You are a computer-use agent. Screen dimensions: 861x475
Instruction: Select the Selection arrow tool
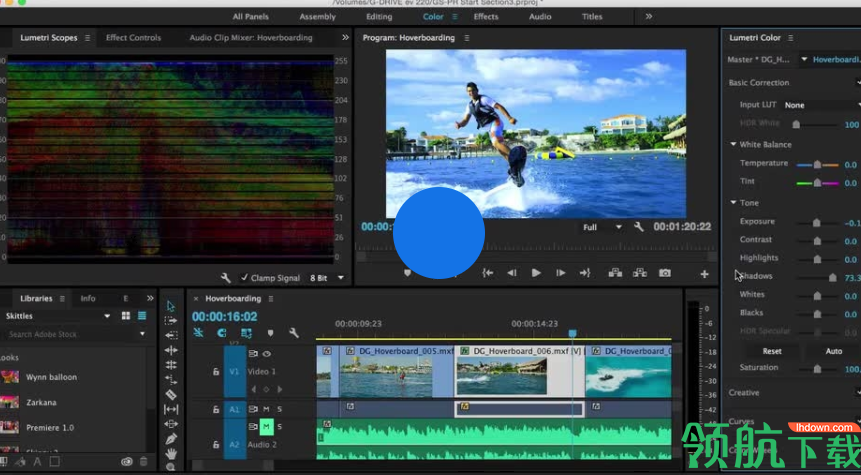(171, 306)
